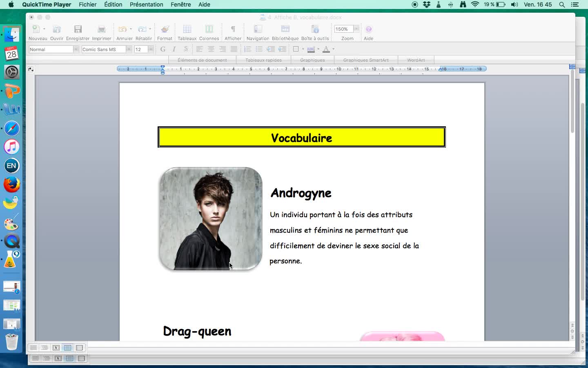Click the font color A swatch
The image size is (588, 368).
326,49
